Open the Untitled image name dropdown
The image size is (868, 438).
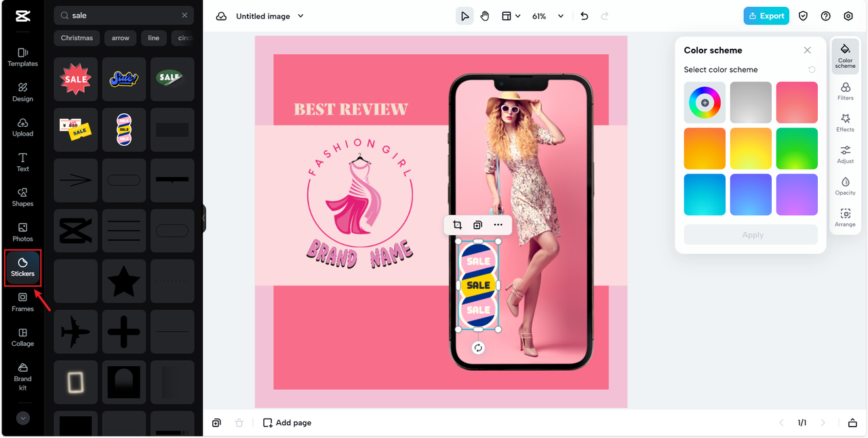coord(270,16)
